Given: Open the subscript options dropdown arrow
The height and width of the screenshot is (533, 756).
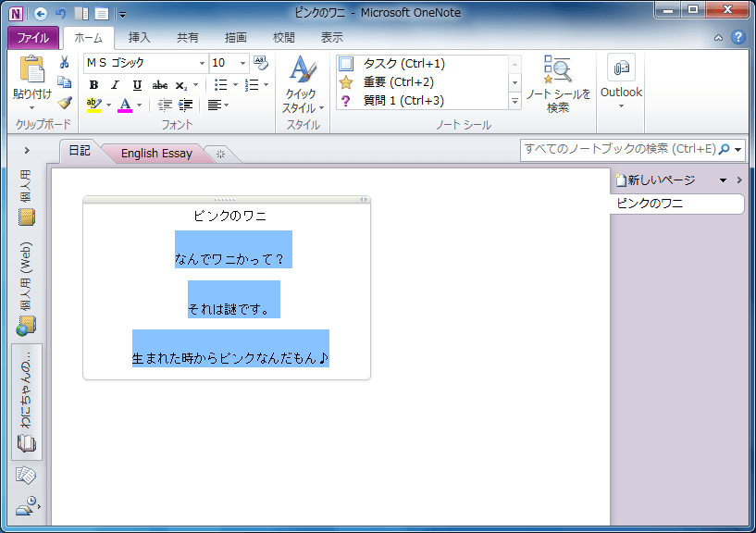Looking at the screenshot, I should pos(196,85).
